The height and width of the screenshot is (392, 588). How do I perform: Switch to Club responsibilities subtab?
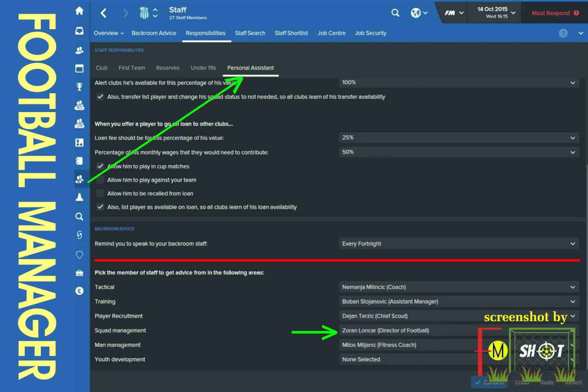coord(101,68)
